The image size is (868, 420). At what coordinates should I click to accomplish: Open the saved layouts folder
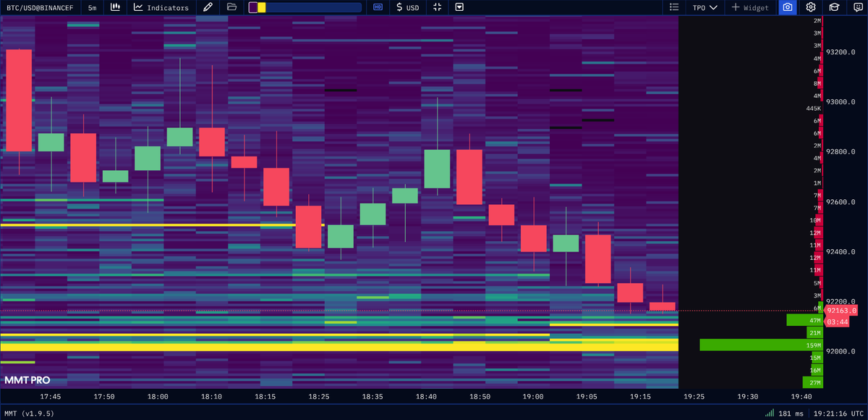point(231,7)
